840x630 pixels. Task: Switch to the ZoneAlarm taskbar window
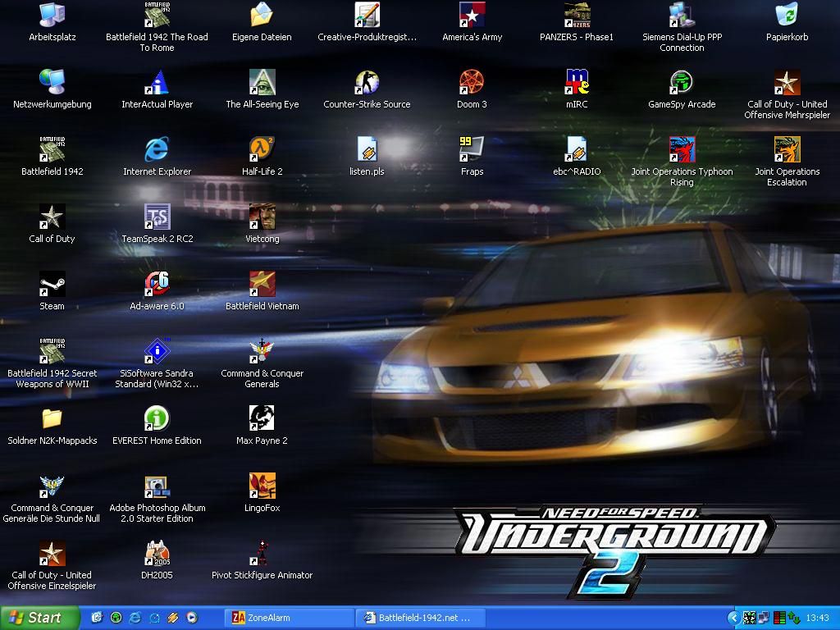point(287,618)
